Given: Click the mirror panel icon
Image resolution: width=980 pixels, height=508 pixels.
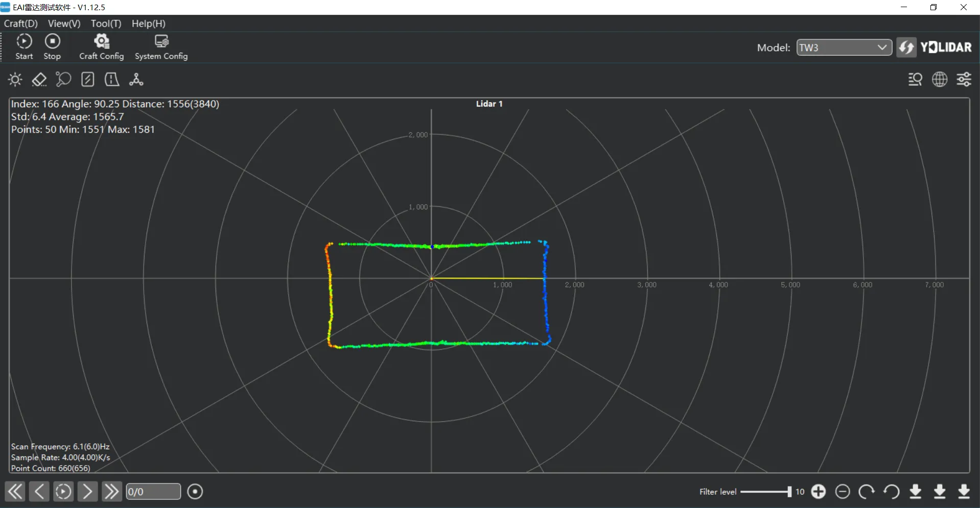Looking at the screenshot, I should pos(88,79).
